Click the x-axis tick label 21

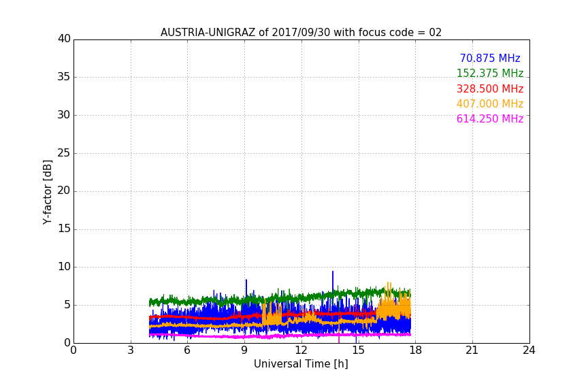[472, 350]
